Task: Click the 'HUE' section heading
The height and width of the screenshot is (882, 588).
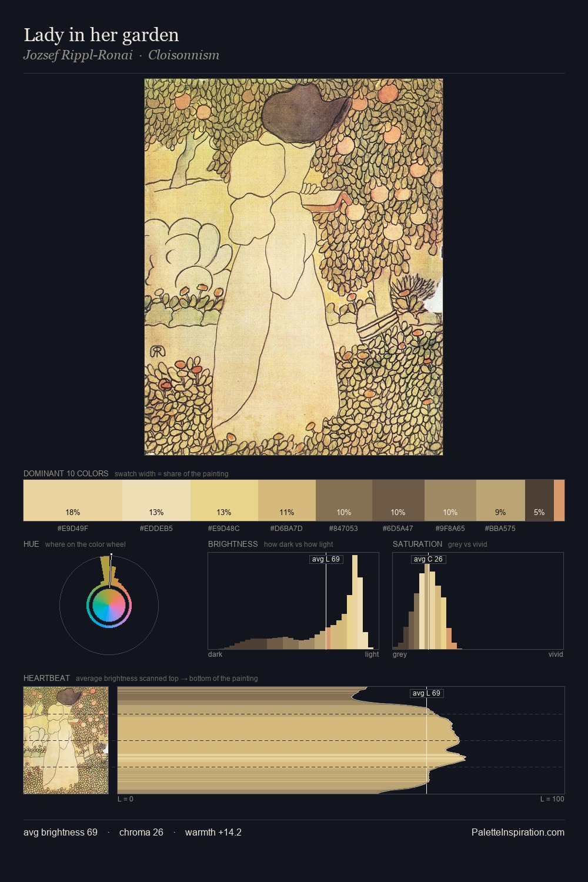Action: coord(31,544)
